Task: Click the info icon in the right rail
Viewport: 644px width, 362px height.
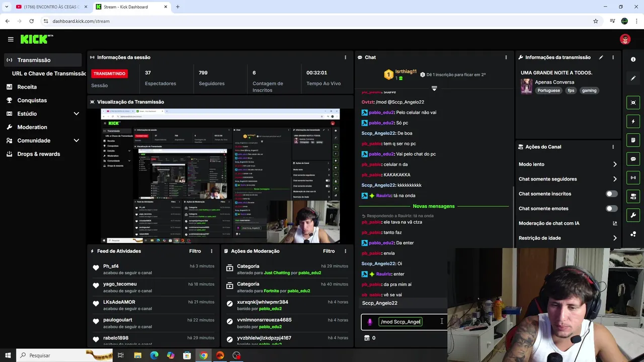Action: (633, 59)
